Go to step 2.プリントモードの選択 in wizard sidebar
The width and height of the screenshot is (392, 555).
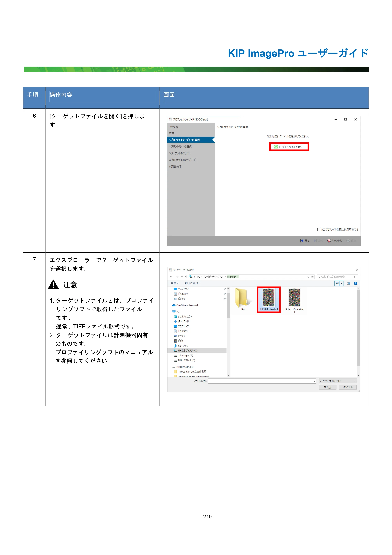coord(181,146)
